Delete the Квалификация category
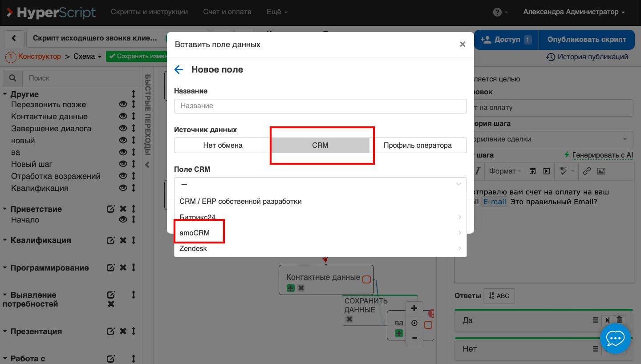The height and width of the screenshot is (364, 641). click(123, 240)
